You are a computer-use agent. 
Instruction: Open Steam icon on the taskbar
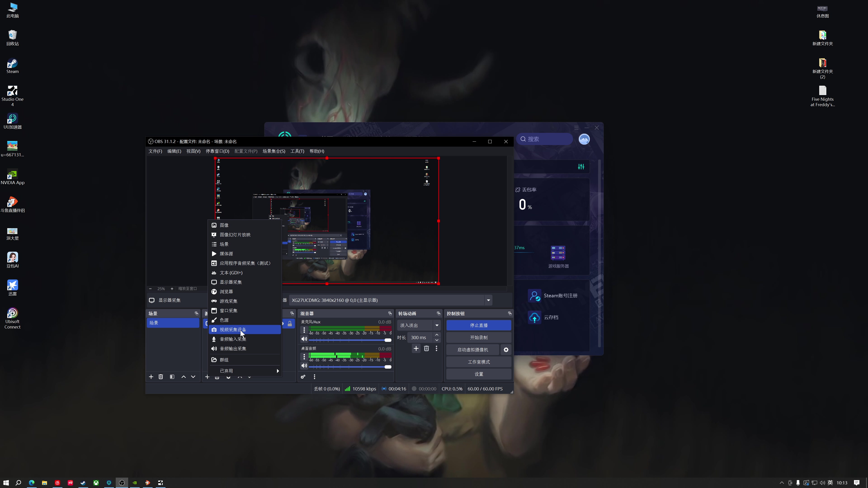click(83, 483)
